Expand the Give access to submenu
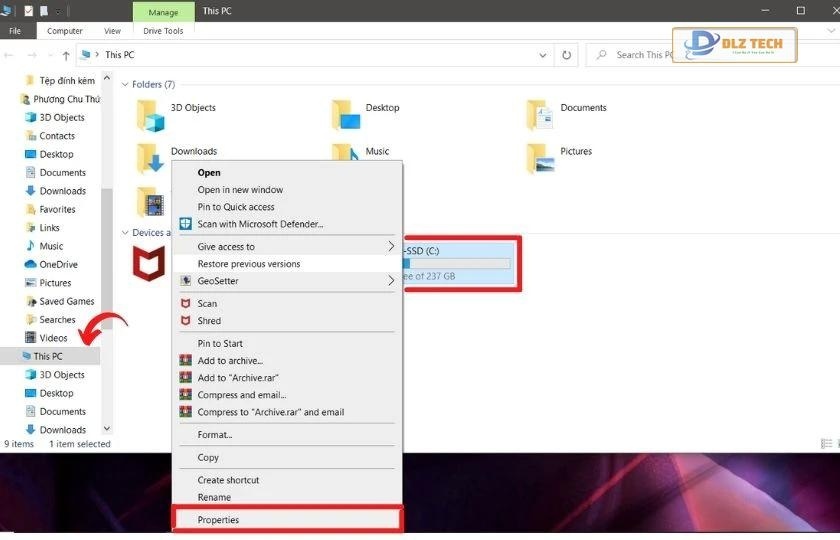 [x=391, y=246]
